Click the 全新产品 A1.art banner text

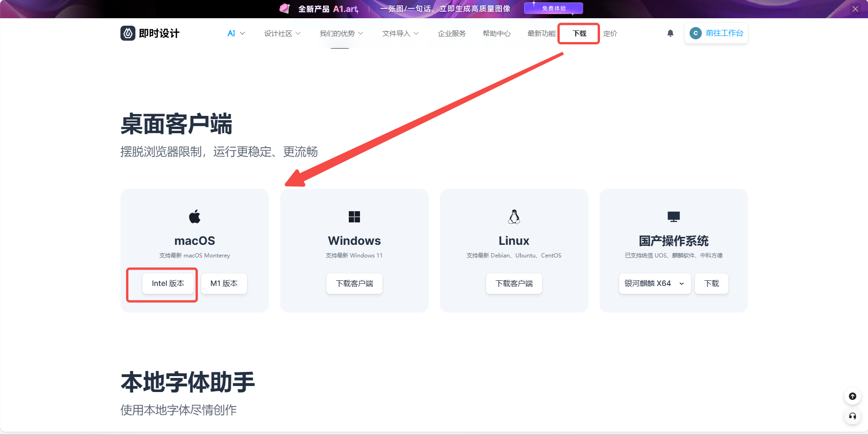tap(328, 9)
